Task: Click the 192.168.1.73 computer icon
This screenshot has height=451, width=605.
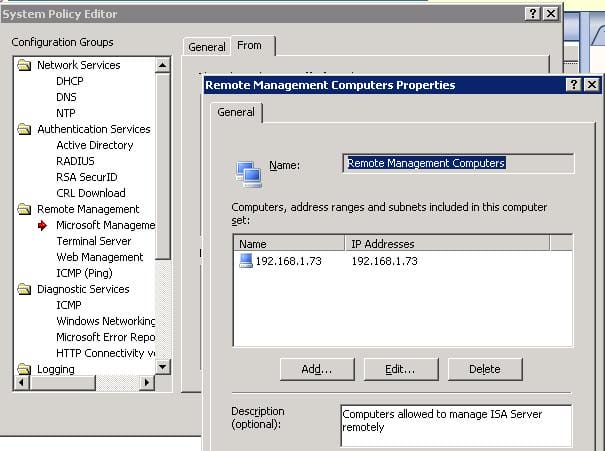Action: point(246,261)
